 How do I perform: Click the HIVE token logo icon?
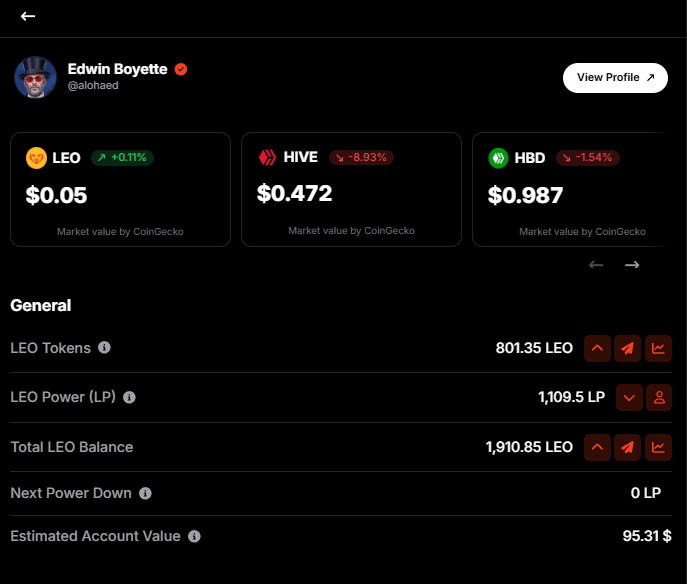click(x=267, y=157)
